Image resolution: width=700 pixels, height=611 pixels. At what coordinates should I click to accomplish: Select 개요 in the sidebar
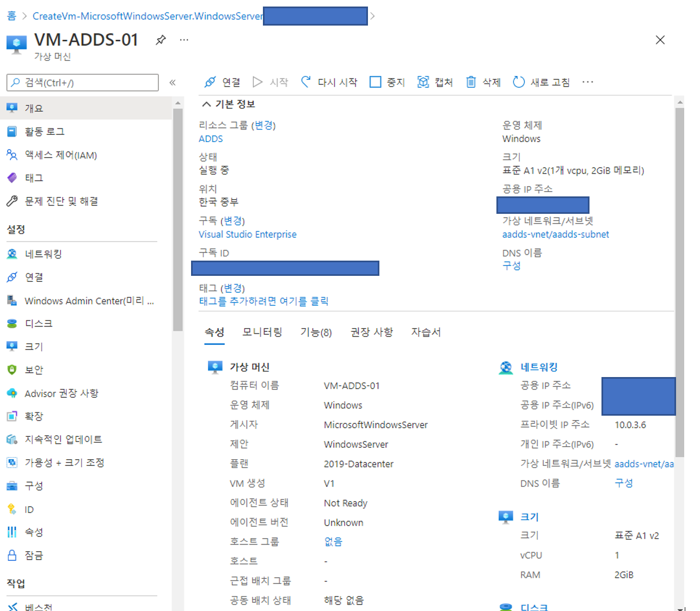pos(85,108)
